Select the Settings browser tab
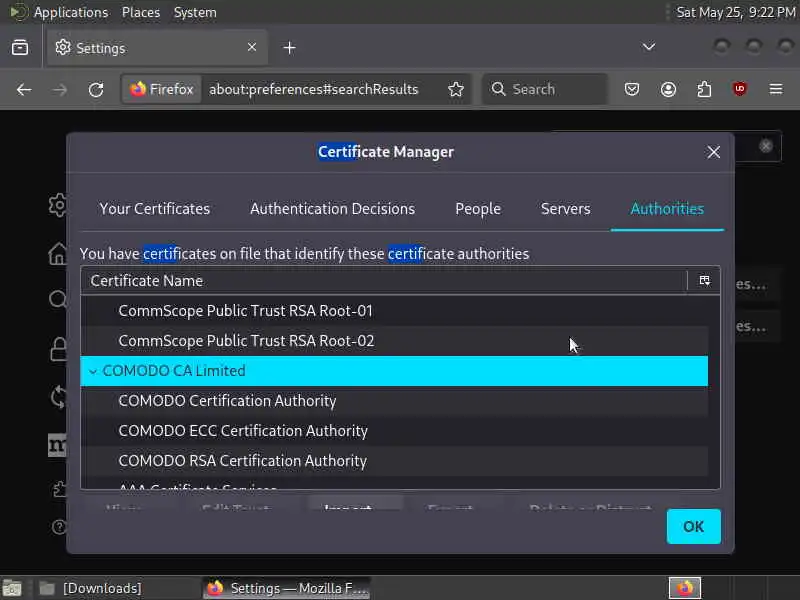 [x=156, y=47]
